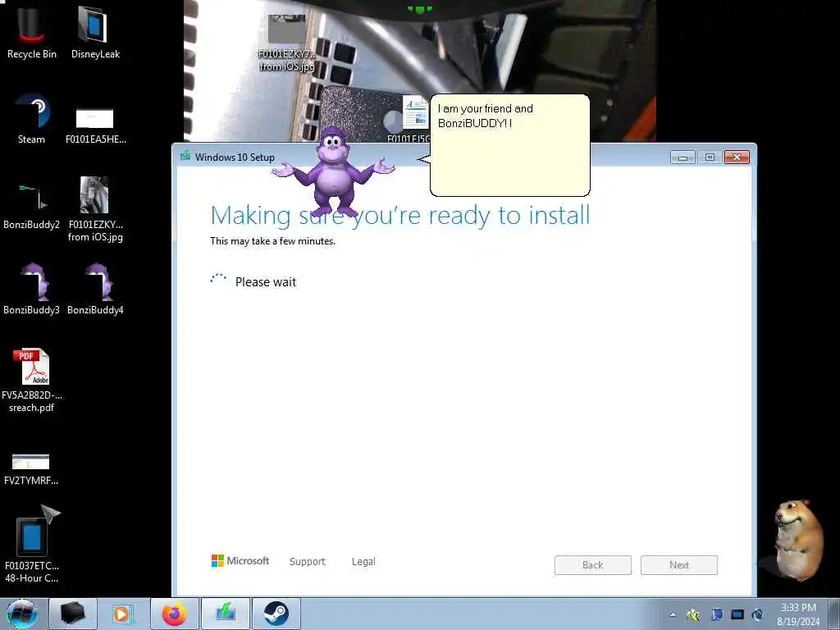Click 'This may take a few minutes.' text

pos(272,241)
